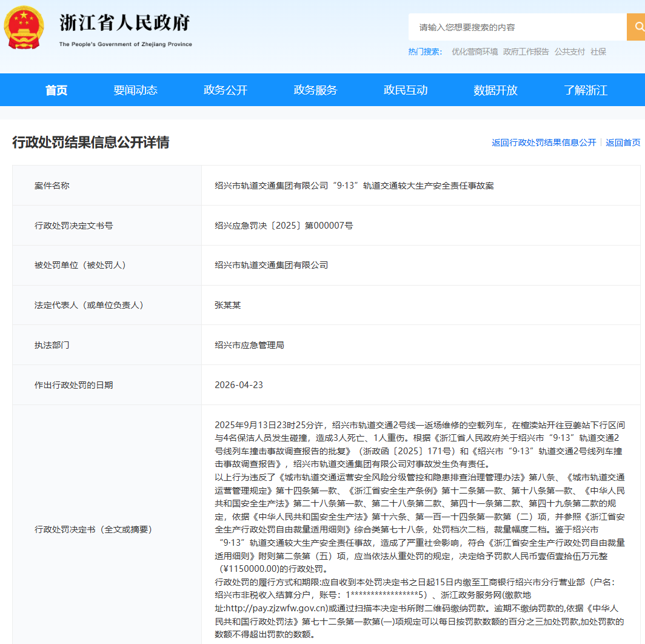This screenshot has height=644, width=645.
Task: Open the 要闻动态 menu
Action: pos(135,89)
